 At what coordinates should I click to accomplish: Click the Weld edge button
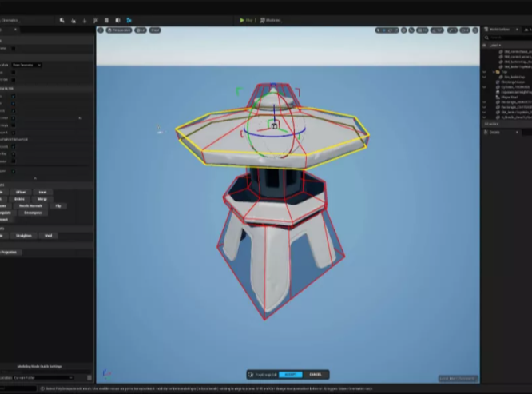[48, 236]
